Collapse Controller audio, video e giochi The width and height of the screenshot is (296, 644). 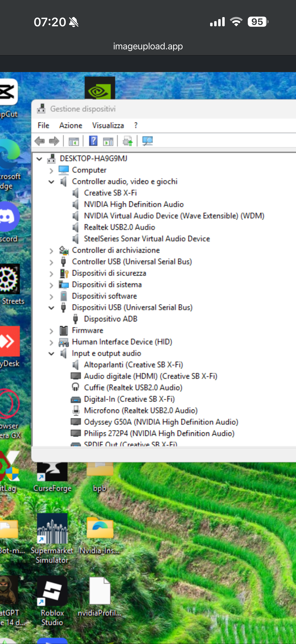(51, 182)
